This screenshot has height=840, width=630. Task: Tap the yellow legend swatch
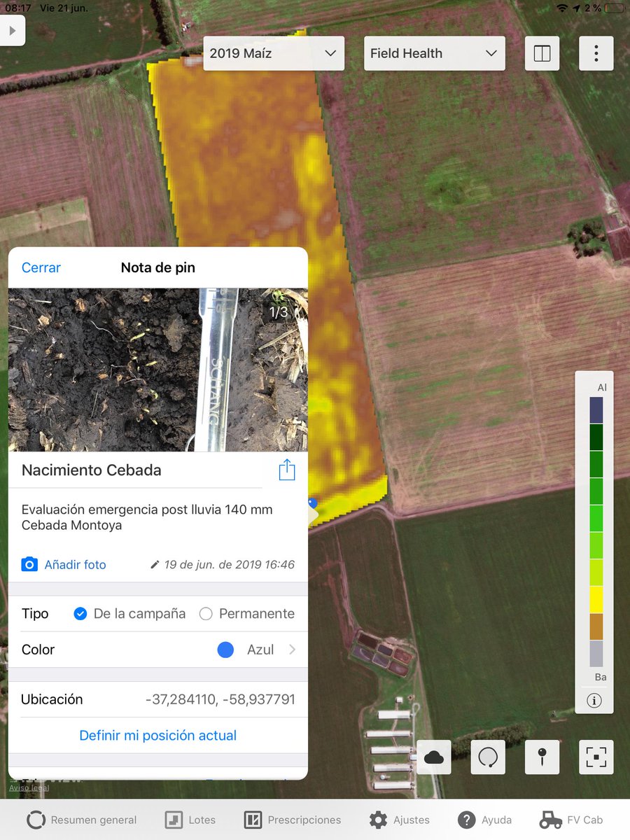pos(596,600)
